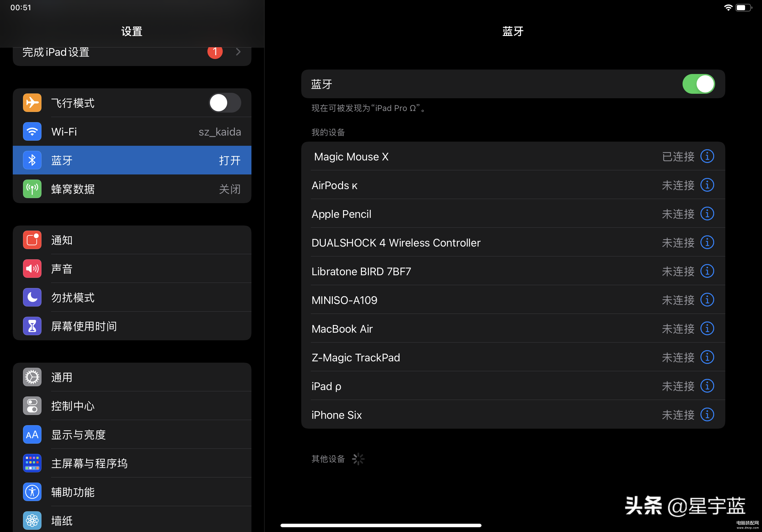Tap the General gear icon
The height and width of the screenshot is (532, 762).
pos(32,377)
